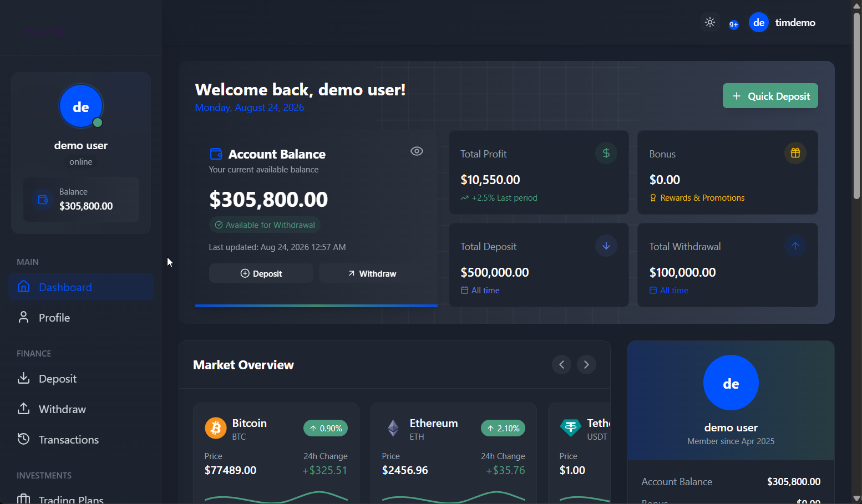Screen dimensions: 862x504
Task: Click the Bonus gift icon
Action: click(795, 153)
